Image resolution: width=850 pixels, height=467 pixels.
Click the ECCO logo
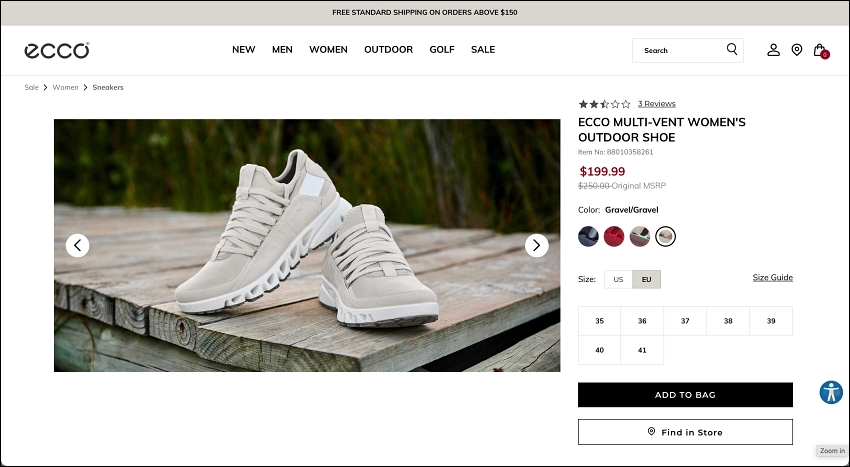(x=57, y=50)
